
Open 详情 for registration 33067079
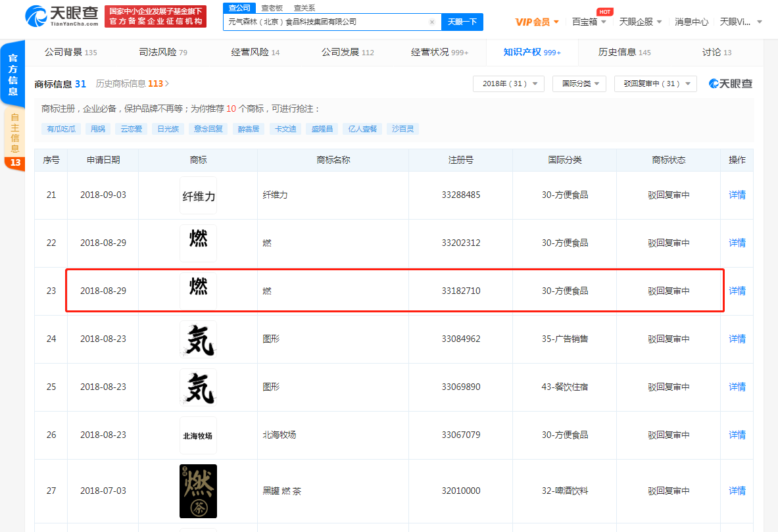pyautogui.click(x=737, y=435)
